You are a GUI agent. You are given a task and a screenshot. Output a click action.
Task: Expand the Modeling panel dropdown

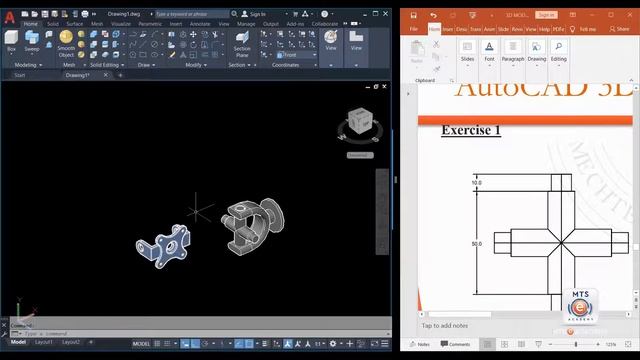(x=28, y=65)
